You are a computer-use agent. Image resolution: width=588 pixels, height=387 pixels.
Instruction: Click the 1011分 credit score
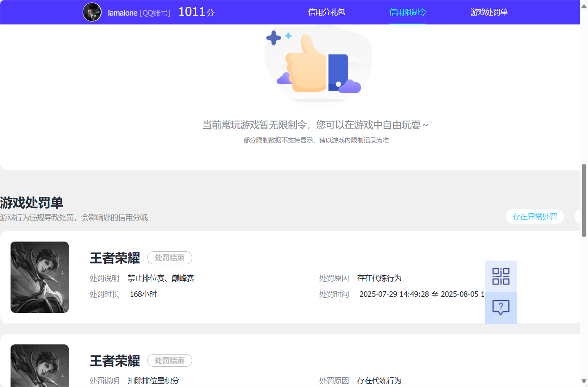tap(196, 12)
